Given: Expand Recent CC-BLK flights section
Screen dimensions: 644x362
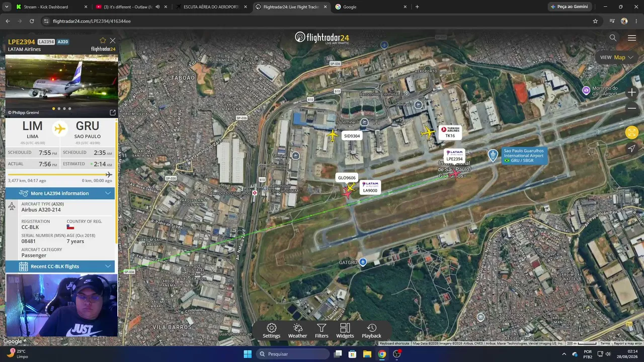Looking at the screenshot, I should pyautogui.click(x=60, y=266).
